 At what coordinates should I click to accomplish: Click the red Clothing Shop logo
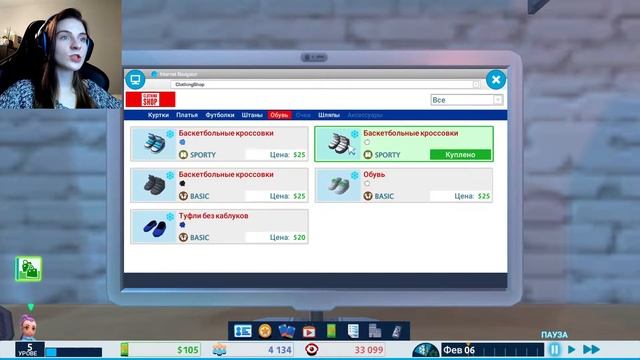[x=151, y=99]
